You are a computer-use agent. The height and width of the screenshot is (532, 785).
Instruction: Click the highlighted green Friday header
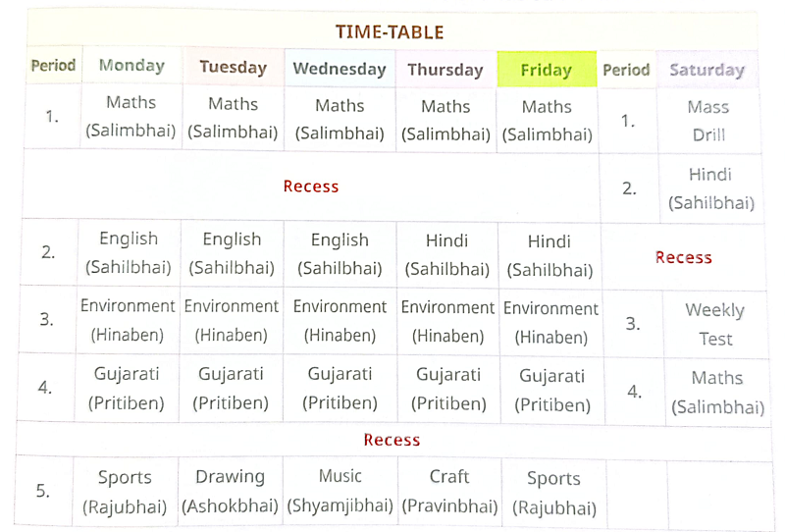click(x=547, y=70)
